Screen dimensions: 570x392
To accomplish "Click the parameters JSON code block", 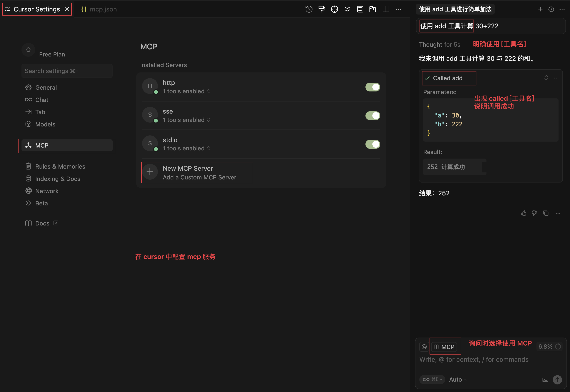I will pyautogui.click(x=491, y=120).
